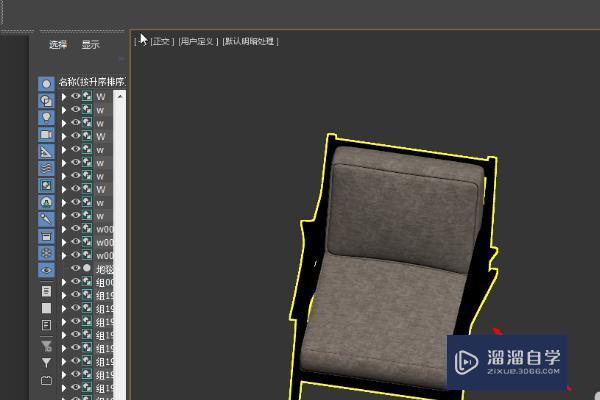Expand the first w00 row
Viewport: 600px width, 400px height.
(x=64, y=229)
